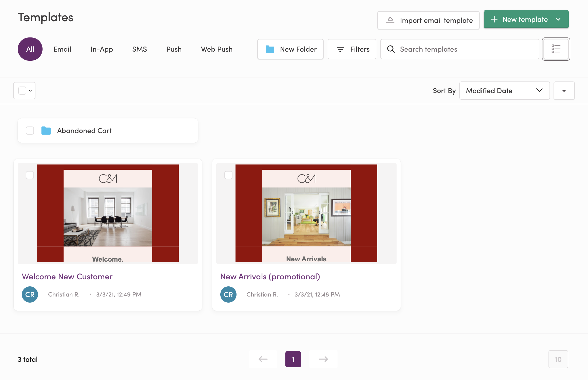Click the Welcome New Customer template thumbnail
Screen dimensions: 588x380
pyautogui.click(x=108, y=213)
